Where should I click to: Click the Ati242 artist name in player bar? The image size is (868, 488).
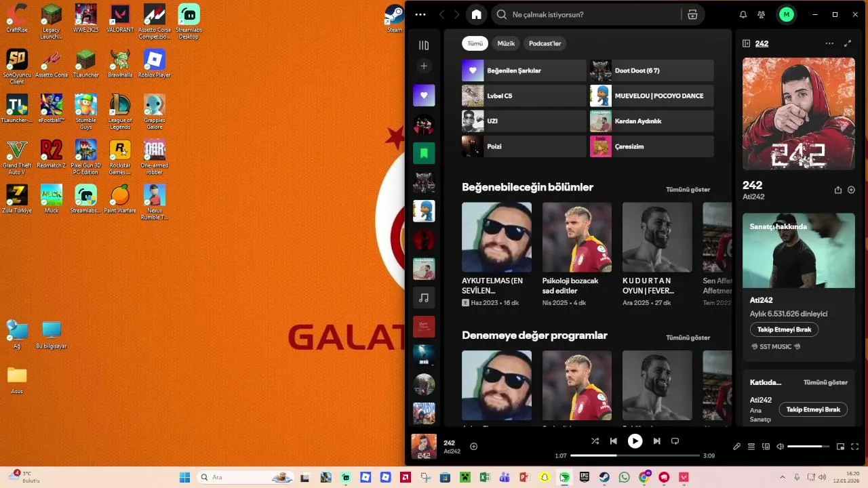[452, 451]
